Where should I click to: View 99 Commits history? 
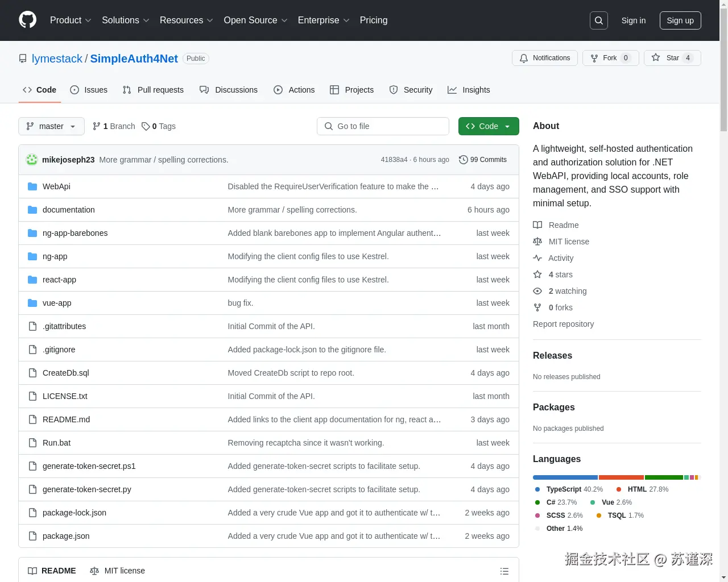[483, 160]
